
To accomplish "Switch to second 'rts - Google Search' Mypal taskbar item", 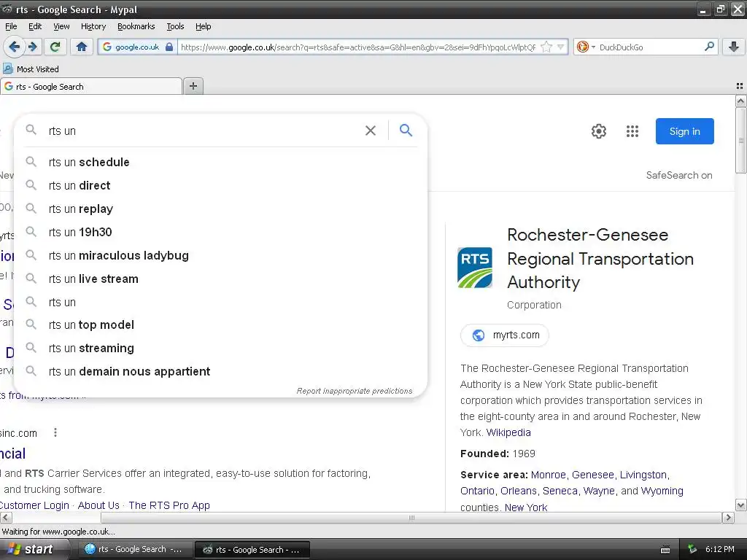I will 252,550.
